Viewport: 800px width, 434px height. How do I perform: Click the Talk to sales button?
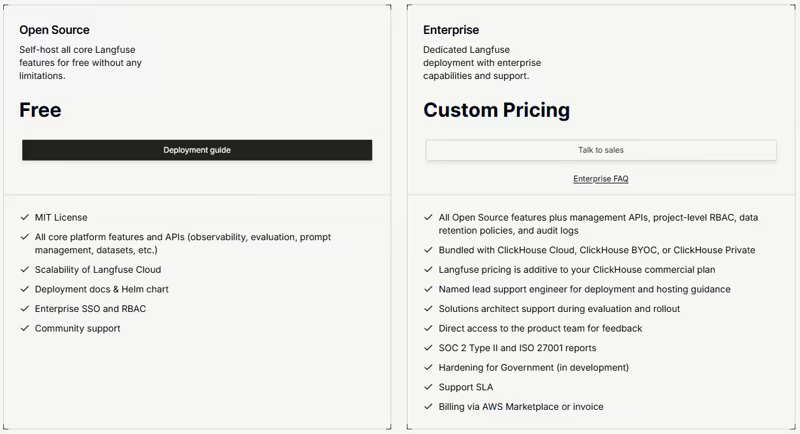click(x=601, y=150)
